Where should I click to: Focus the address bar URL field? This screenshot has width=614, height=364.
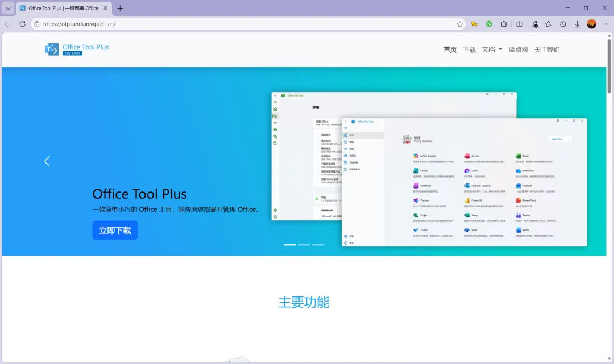[248, 24]
